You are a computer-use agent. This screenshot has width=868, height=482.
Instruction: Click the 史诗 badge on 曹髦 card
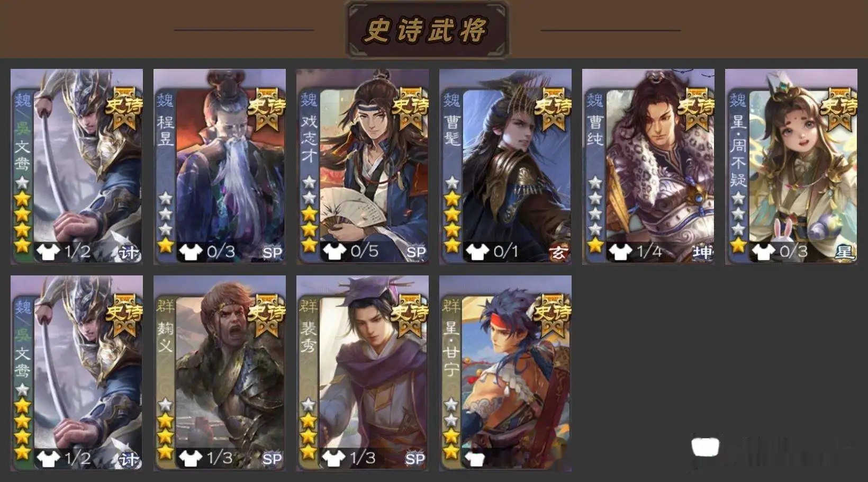coord(552,109)
